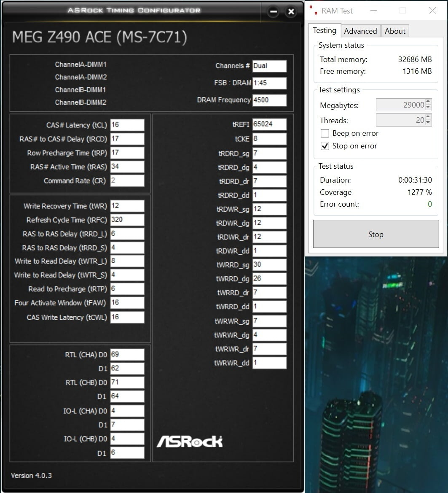The height and width of the screenshot is (493, 448).
Task: Click the tRRD_S field showing 4
Action: coord(127,248)
